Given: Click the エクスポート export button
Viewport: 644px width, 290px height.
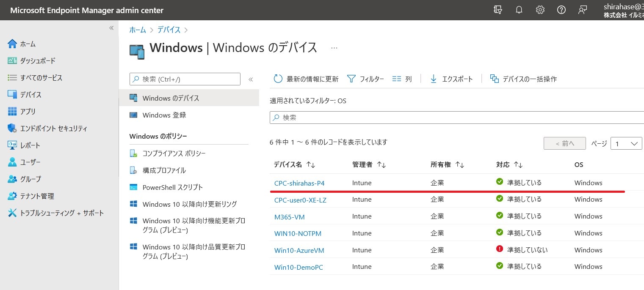Looking at the screenshot, I should click(x=451, y=79).
